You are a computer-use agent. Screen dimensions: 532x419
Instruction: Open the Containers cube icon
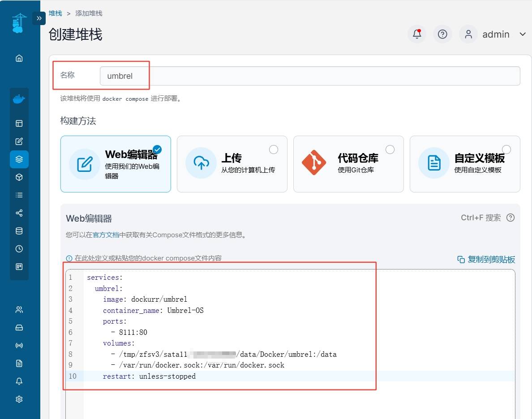pyautogui.click(x=19, y=177)
